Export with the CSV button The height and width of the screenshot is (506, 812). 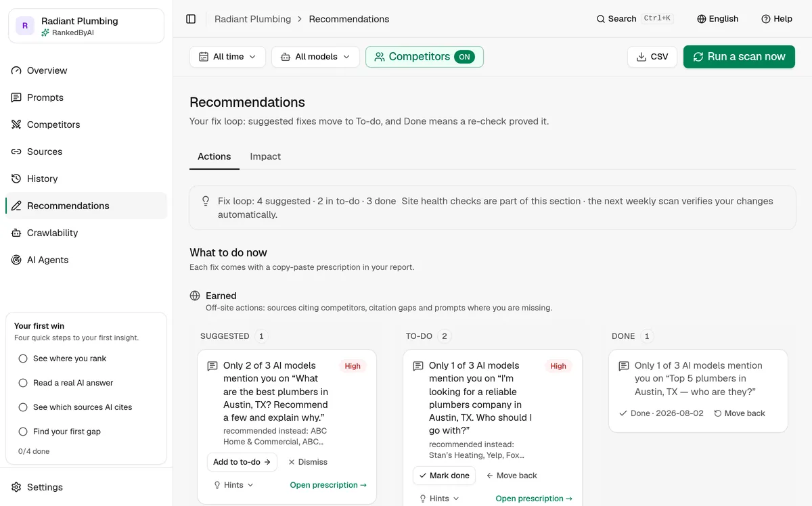[x=652, y=57]
